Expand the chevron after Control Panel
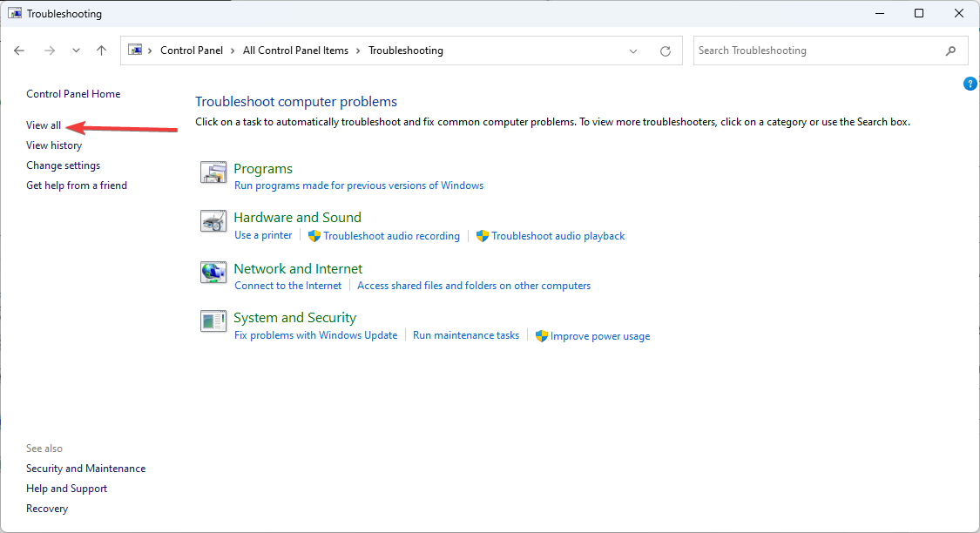 [233, 51]
